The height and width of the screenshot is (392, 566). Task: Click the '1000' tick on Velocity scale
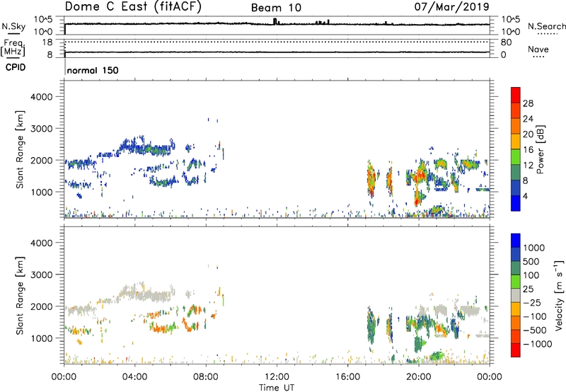click(533, 248)
